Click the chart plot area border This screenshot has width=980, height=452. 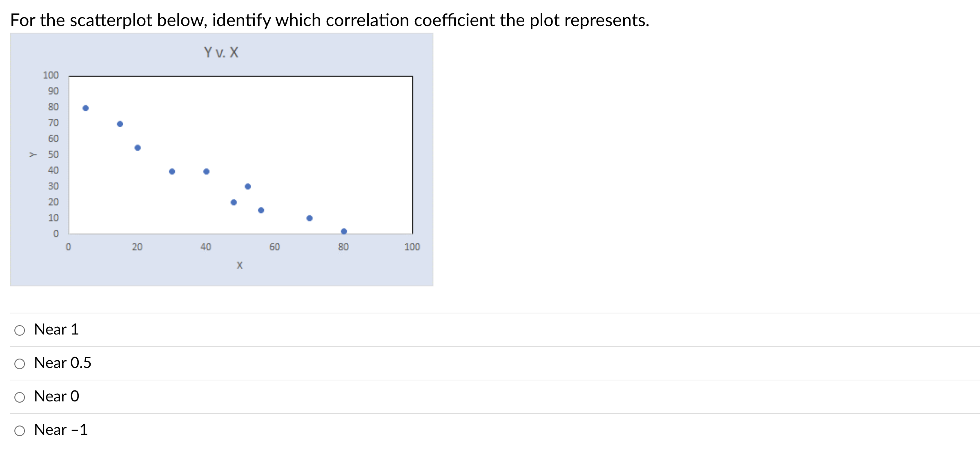pyautogui.click(x=241, y=75)
